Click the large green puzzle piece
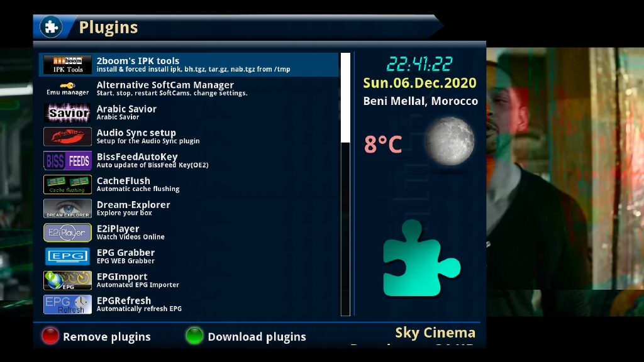The height and width of the screenshot is (362, 644). [x=421, y=258]
